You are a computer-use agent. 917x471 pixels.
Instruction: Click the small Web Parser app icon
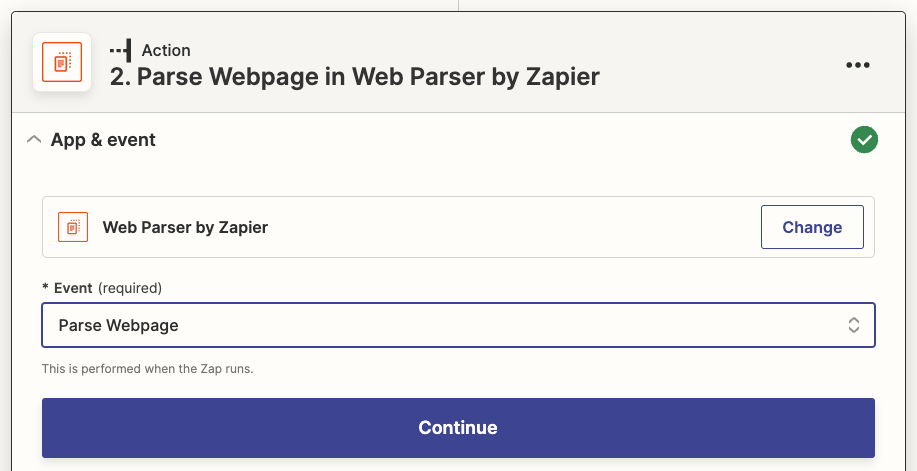[73, 227]
